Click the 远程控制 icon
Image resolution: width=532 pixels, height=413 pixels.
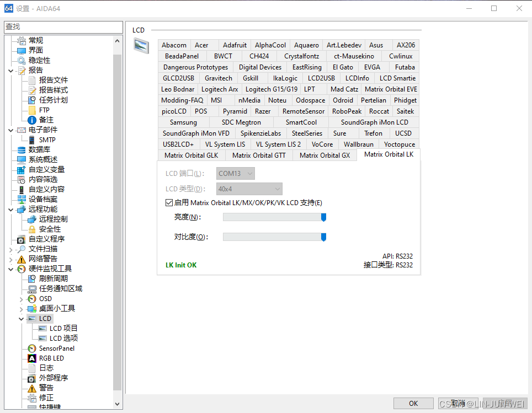(32, 219)
